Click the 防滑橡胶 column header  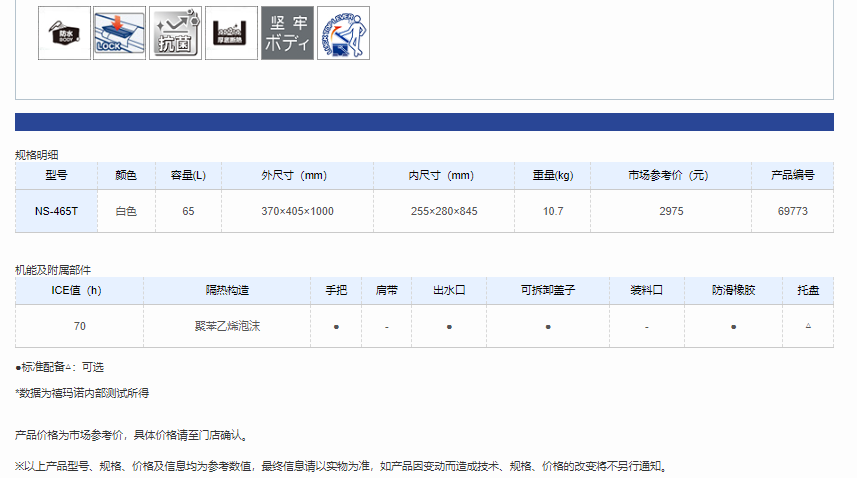click(733, 290)
